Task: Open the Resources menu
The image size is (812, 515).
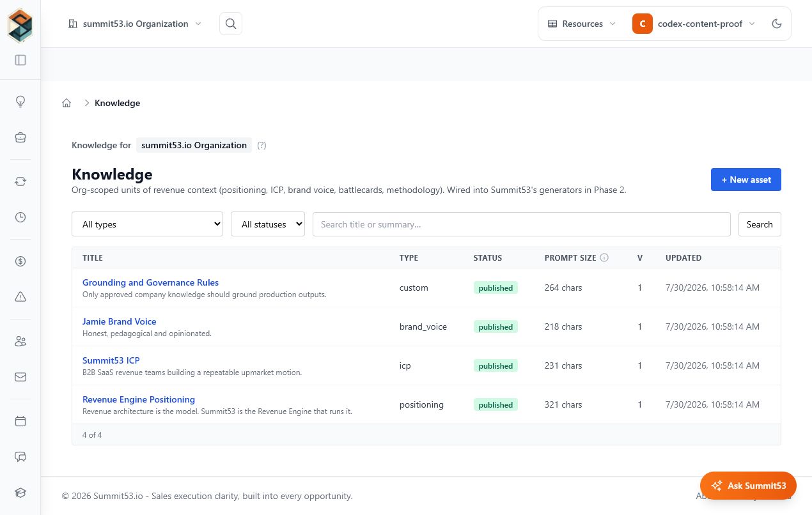Action: point(582,24)
